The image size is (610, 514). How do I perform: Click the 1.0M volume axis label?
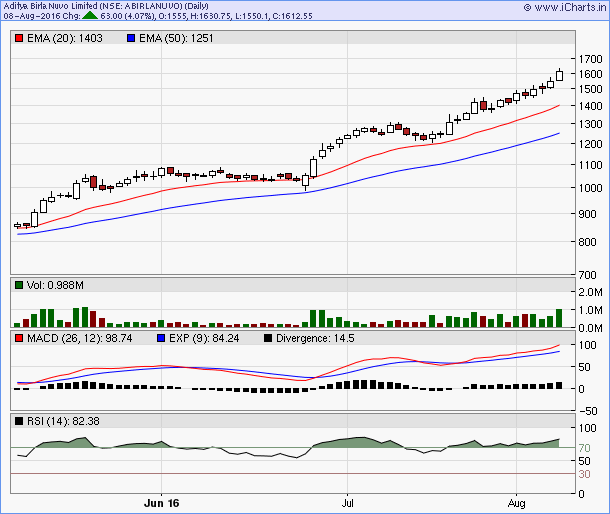pos(591,311)
